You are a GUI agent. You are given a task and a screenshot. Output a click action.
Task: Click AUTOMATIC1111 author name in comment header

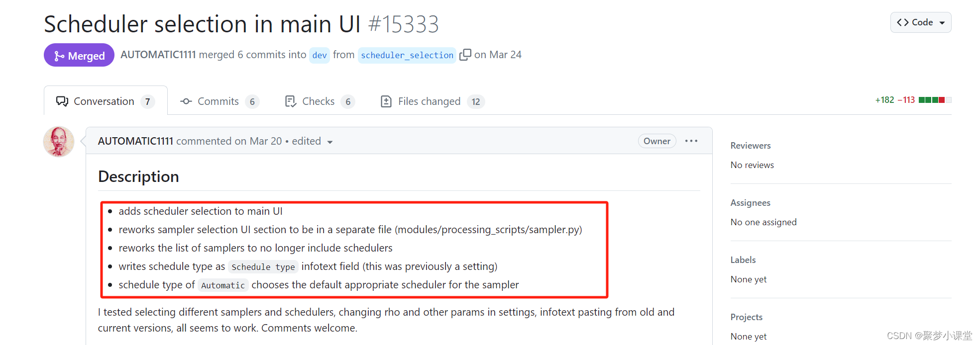point(135,141)
